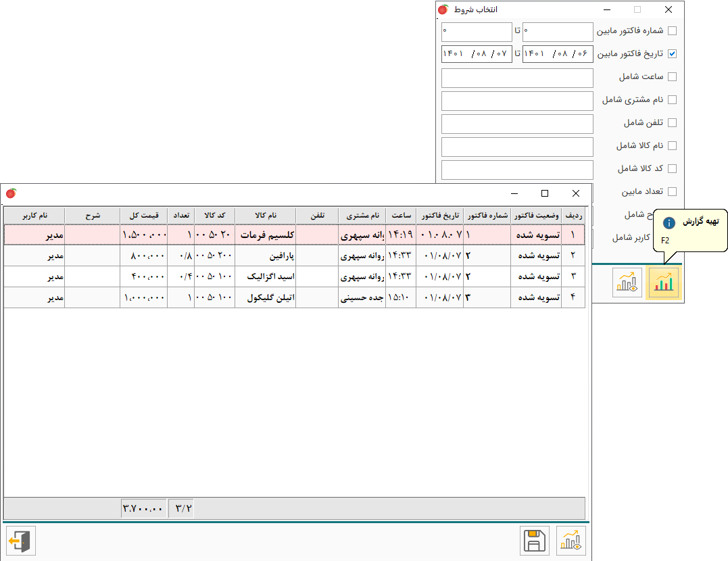The height and width of the screenshot is (561, 728).
Task: Check the ساعت شامل checkbox
Action: pos(672,77)
